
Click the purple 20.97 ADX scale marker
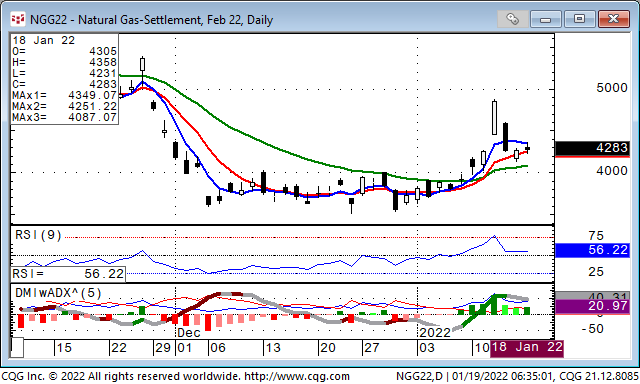tap(592, 306)
